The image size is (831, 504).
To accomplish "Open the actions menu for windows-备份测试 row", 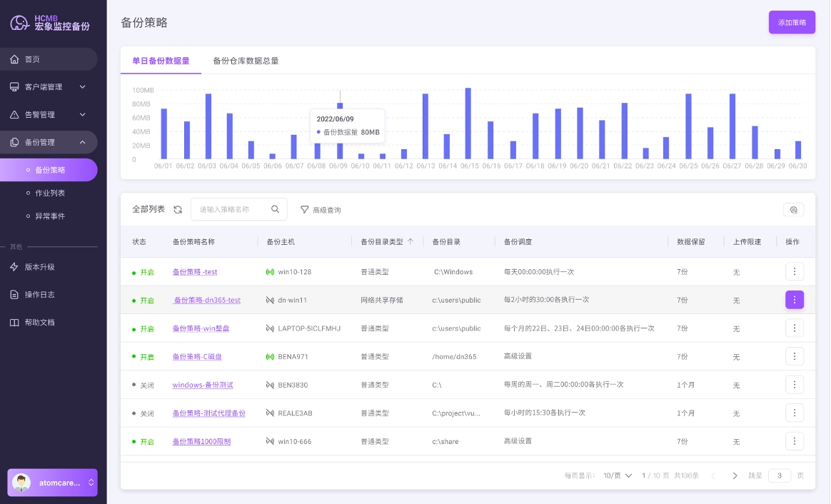I will point(794,385).
